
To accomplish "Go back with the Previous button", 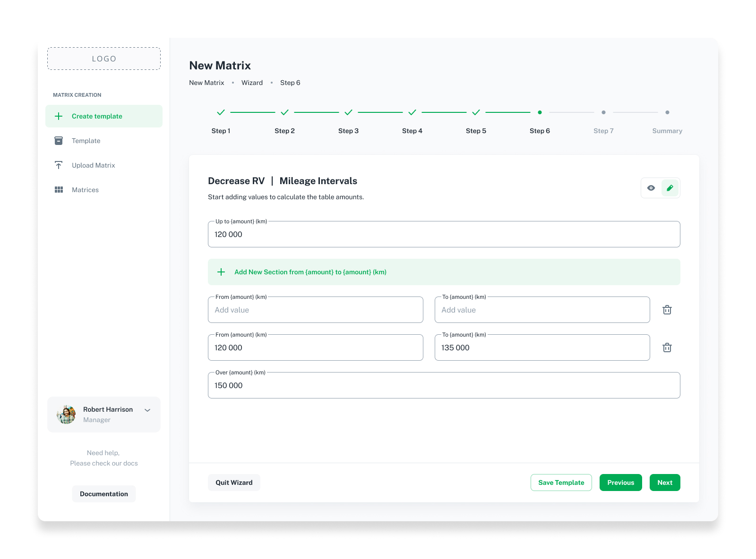I will click(621, 483).
